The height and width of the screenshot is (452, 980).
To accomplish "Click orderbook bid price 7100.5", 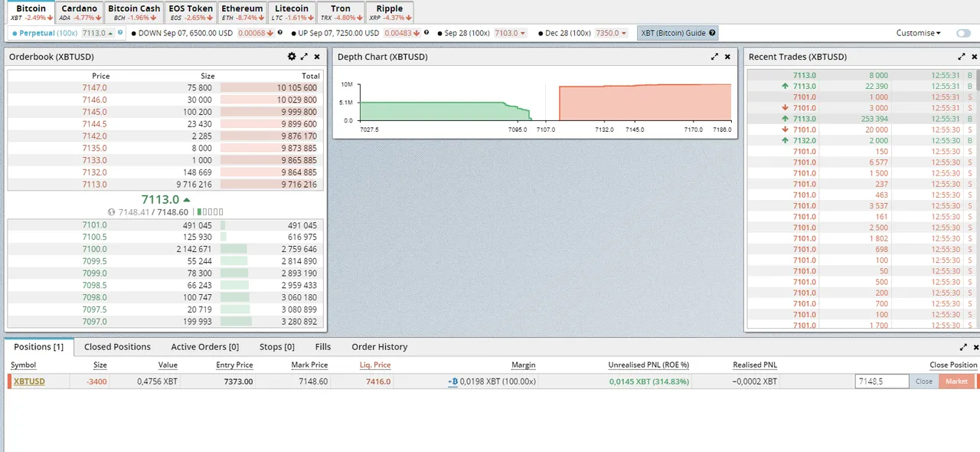I will (x=94, y=237).
